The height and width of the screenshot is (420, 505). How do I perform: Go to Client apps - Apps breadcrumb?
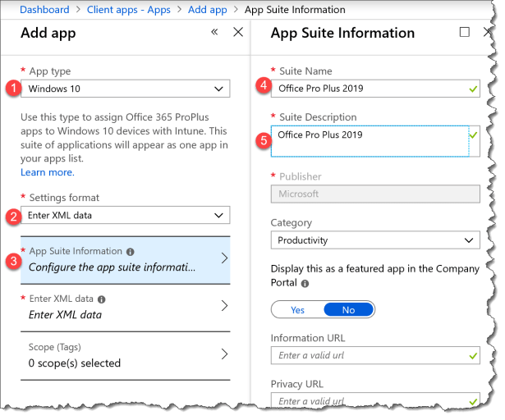(128, 10)
